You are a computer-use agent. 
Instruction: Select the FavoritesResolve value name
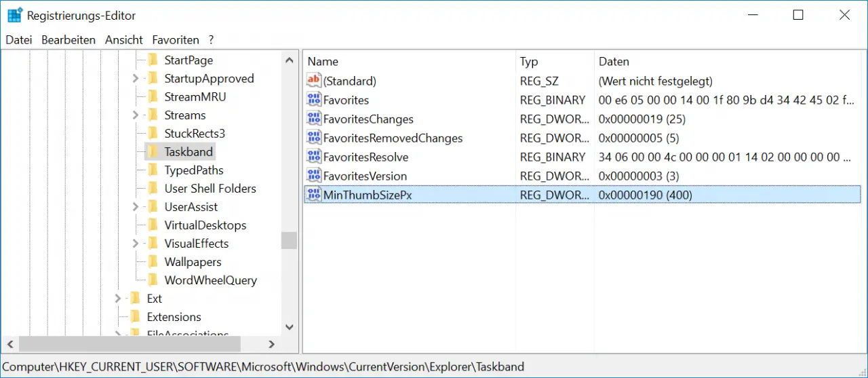365,157
